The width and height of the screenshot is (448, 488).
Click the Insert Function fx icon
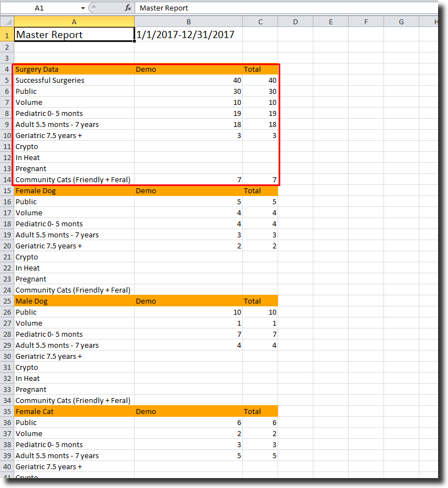128,8
